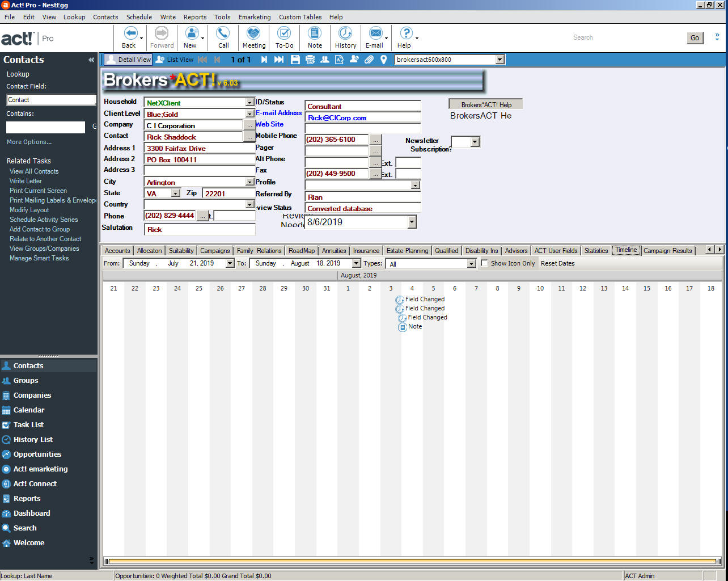Open the Country dropdown arrow

[249, 205]
